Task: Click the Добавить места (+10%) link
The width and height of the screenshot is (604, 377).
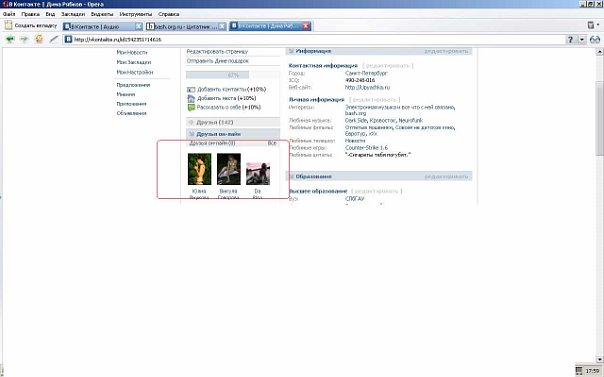Action: point(226,98)
